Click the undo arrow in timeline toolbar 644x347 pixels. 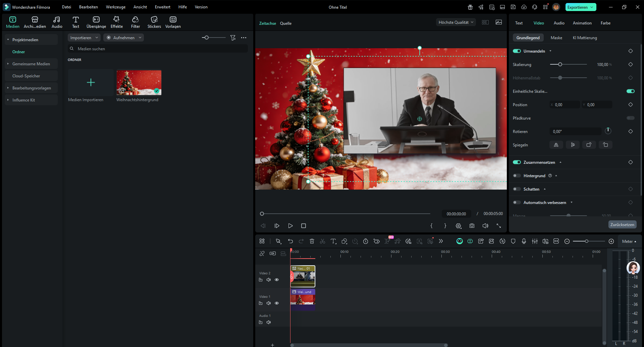(290, 241)
